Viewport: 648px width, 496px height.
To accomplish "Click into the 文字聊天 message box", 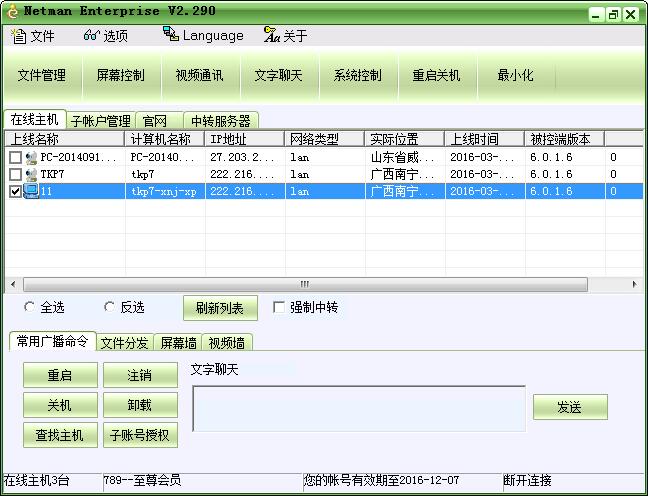I will pos(359,409).
